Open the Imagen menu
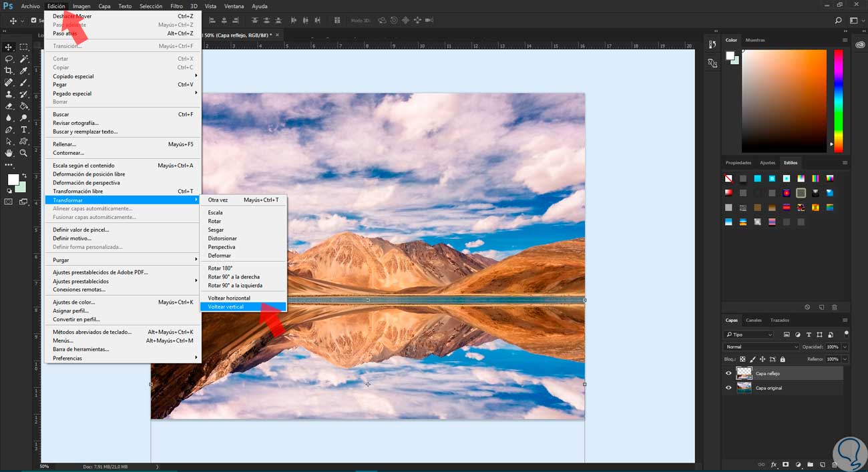The image size is (868, 472). point(81,6)
